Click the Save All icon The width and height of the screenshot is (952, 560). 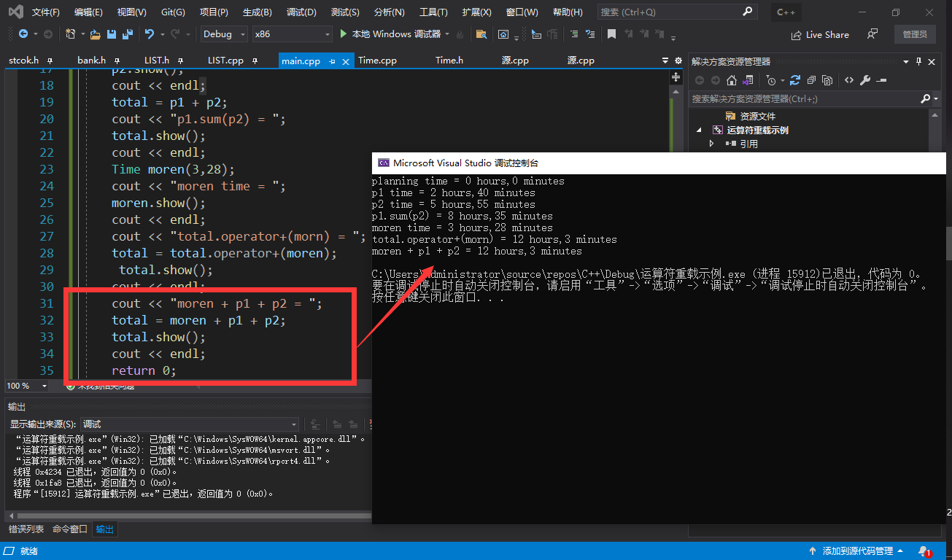[128, 34]
